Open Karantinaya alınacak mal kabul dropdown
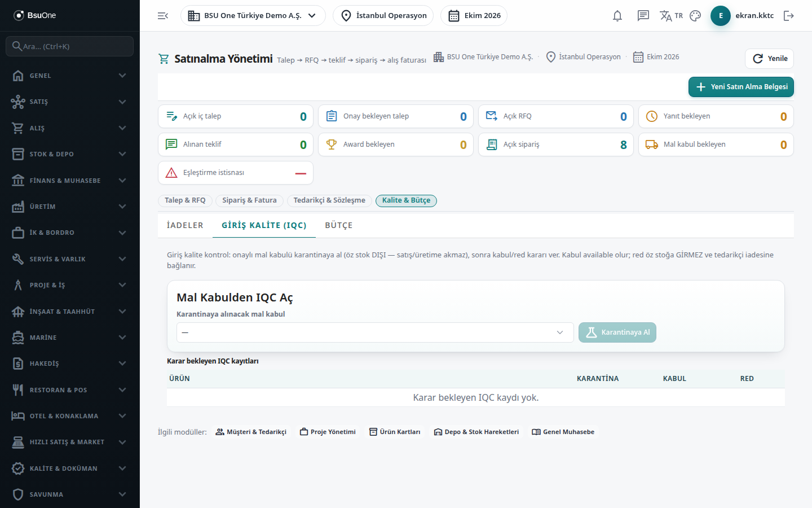The height and width of the screenshot is (508, 812). pos(375,332)
